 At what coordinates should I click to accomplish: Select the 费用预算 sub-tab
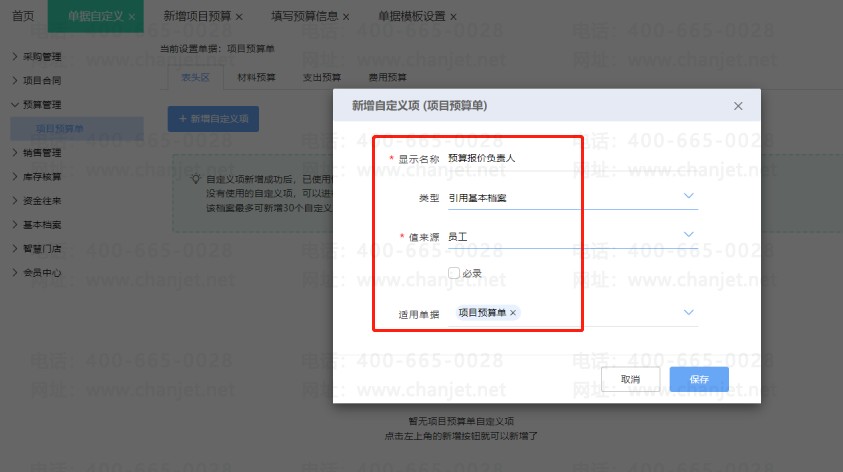pyautogui.click(x=387, y=77)
